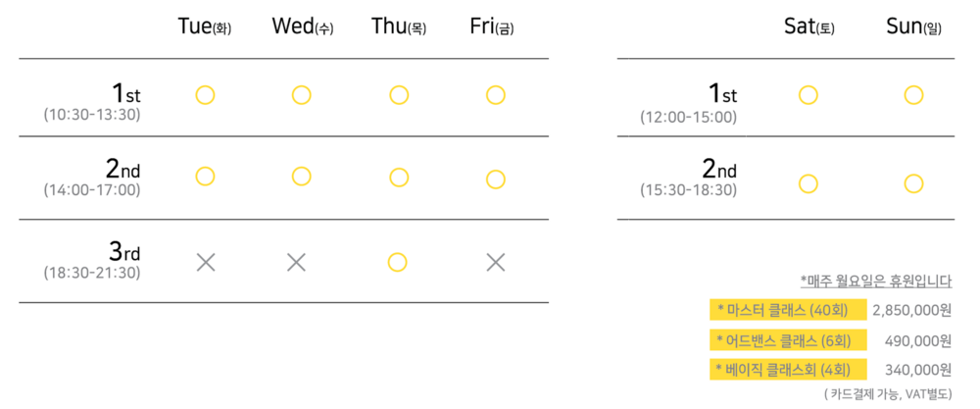Click the weekday 3rd (18:30-21:30) row label
The width and height of the screenshot is (980, 409).
tap(92, 262)
